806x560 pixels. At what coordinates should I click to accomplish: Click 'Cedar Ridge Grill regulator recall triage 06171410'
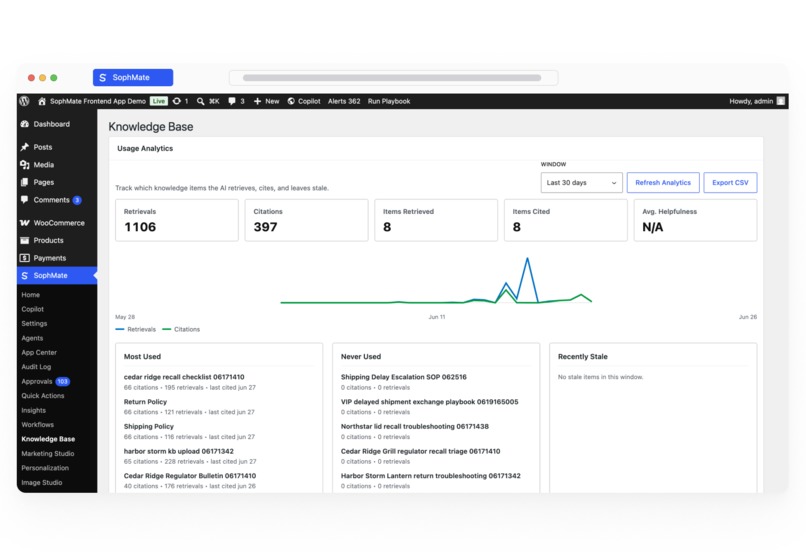coord(420,451)
